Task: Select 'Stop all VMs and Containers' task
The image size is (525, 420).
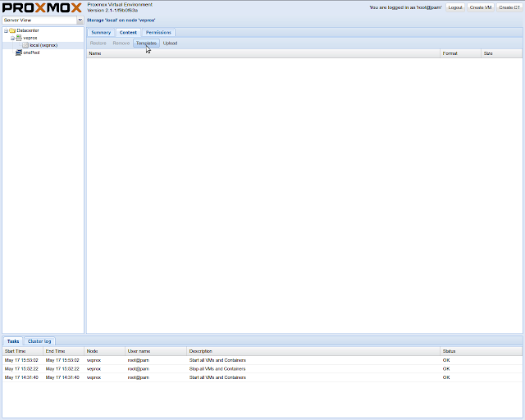Action: (x=262, y=369)
